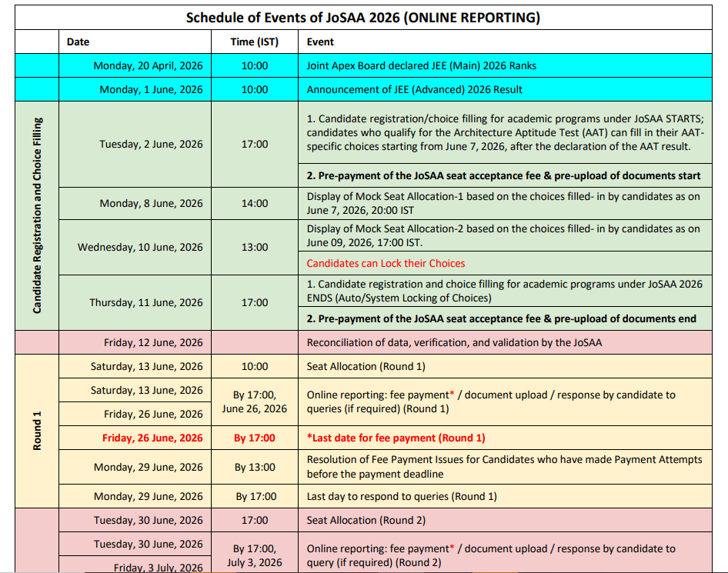Click the 'Saturday, 13 June, 2026' date above 26 June
The height and width of the screenshot is (573, 728).
point(147,390)
